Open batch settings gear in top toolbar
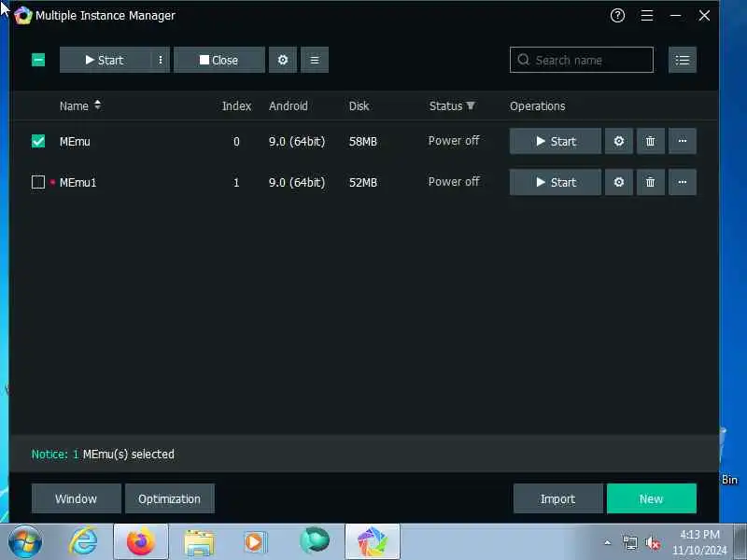This screenshot has width=747, height=560. [283, 60]
